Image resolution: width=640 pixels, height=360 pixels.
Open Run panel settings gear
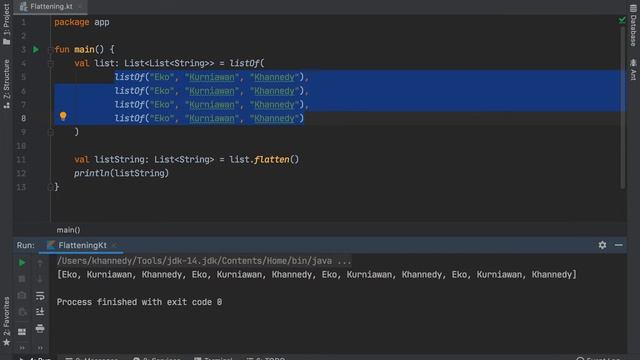pos(602,245)
